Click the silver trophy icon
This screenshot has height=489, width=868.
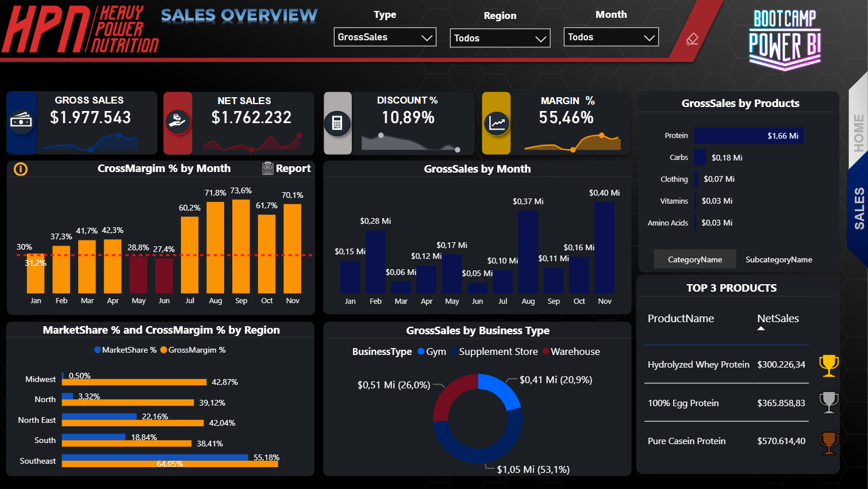828,403
